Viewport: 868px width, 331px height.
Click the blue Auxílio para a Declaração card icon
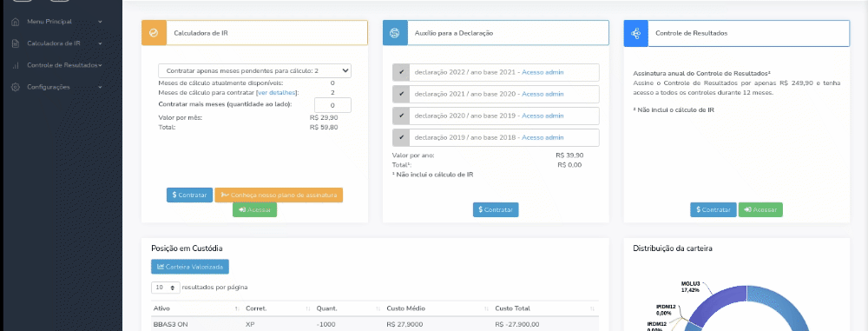tap(395, 33)
